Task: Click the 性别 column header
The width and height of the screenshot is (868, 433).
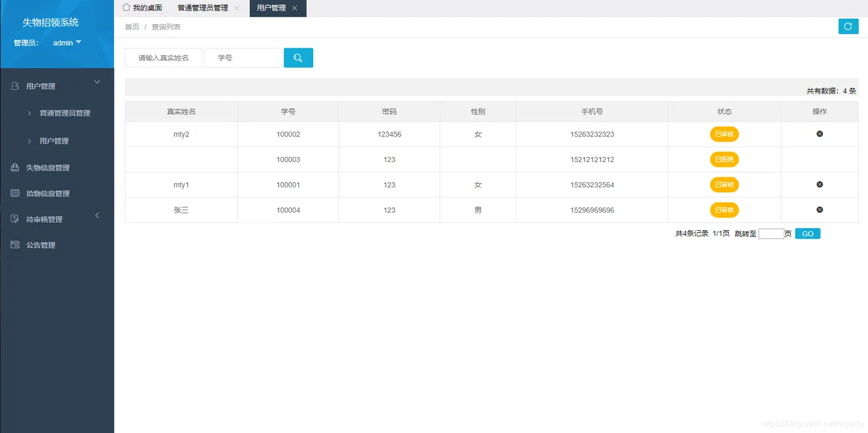Action: coord(478,112)
